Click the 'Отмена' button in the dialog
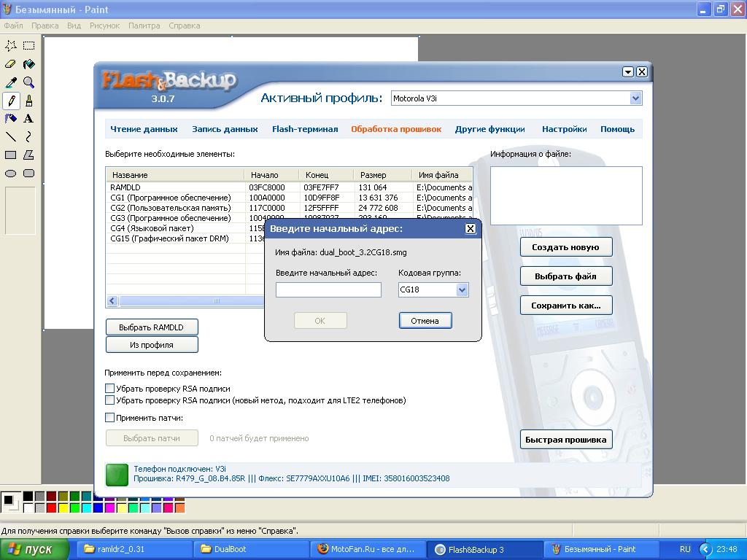 425,321
